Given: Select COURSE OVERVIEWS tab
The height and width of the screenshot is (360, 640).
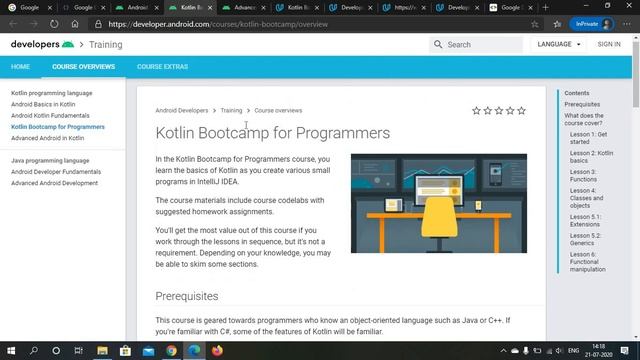Looking at the screenshot, I should pos(83,67).
